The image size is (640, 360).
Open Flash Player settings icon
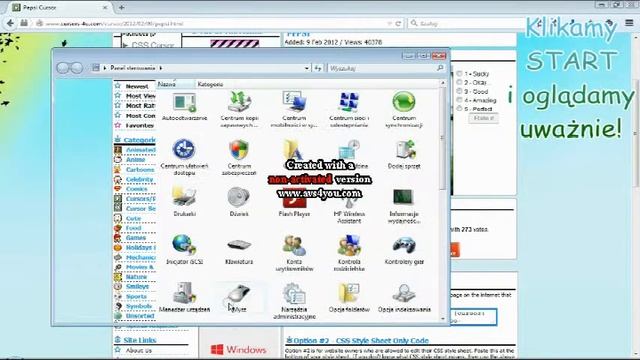294,203
